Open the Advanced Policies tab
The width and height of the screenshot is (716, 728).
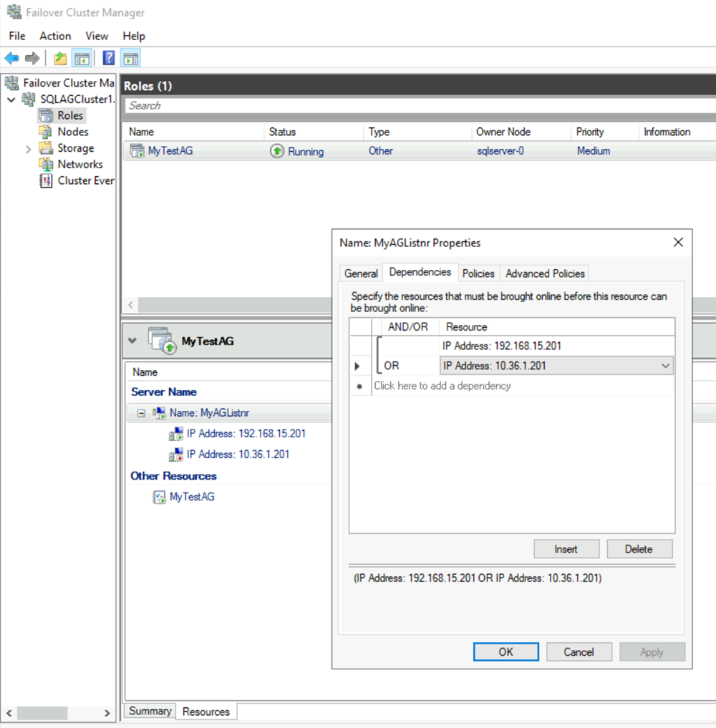click(x=545, y=273)
